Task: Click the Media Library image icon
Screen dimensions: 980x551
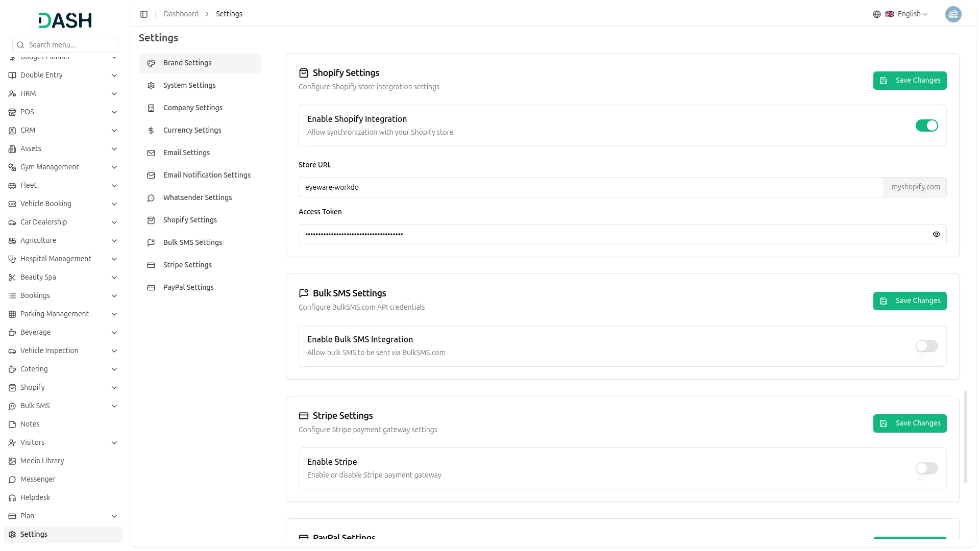Action: [12, 461]
